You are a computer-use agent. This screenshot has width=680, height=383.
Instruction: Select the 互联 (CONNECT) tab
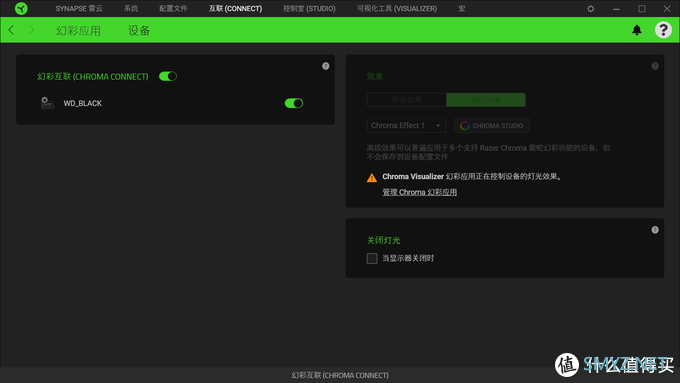(235, 9)
